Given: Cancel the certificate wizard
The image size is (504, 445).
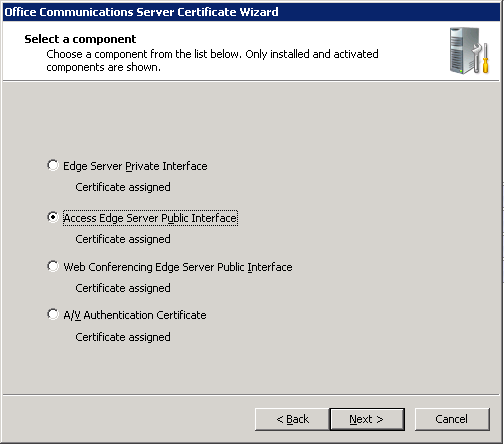Looking at the screenshot, I should [452, 419].
